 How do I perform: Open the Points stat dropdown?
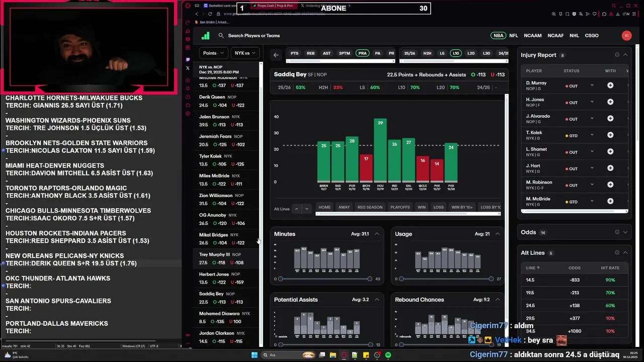pyautogui.click(x=213, y=53)
